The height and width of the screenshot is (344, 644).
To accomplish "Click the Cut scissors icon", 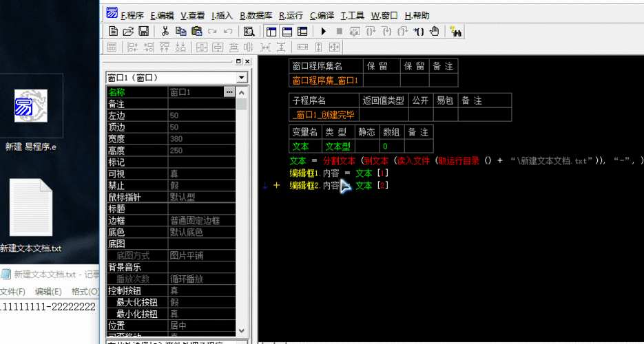I will tap(165, 31).
